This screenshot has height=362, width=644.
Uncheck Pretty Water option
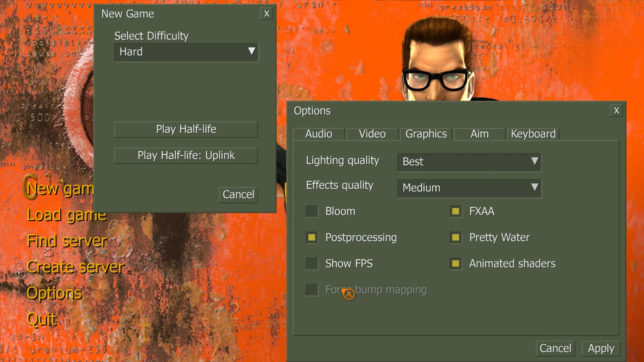456,237
